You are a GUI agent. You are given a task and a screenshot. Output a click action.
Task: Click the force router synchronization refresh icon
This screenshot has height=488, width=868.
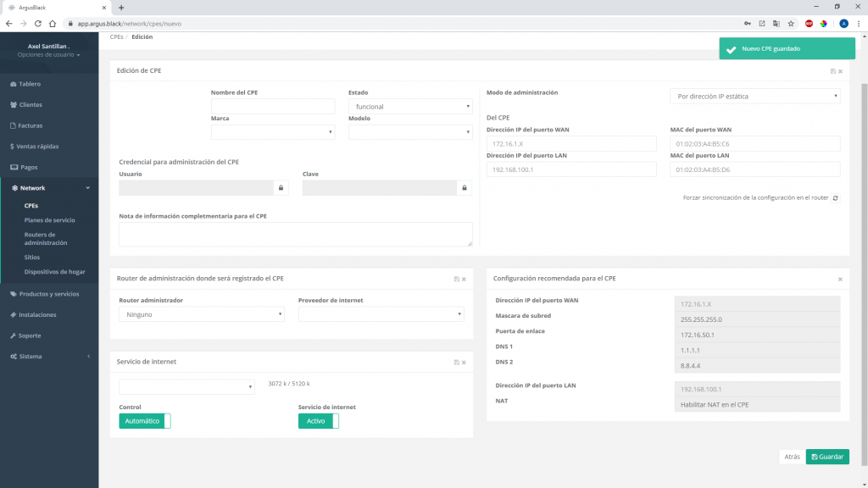tap(835, 198)
